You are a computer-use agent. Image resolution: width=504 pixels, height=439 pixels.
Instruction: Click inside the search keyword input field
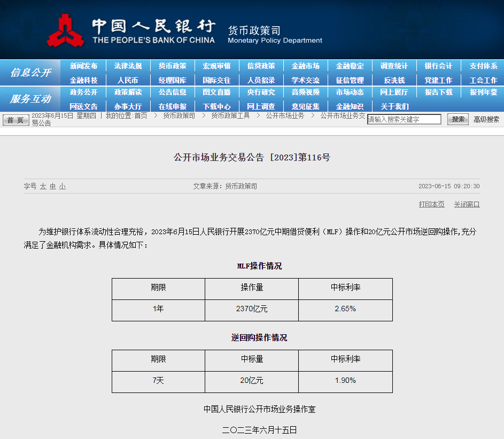pyautogui.click(x=404, y=119)
